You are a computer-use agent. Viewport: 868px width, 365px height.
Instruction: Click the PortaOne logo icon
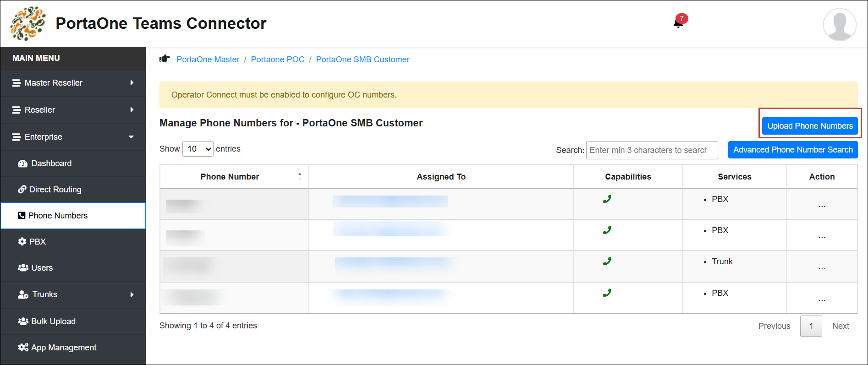click(28, 23)
